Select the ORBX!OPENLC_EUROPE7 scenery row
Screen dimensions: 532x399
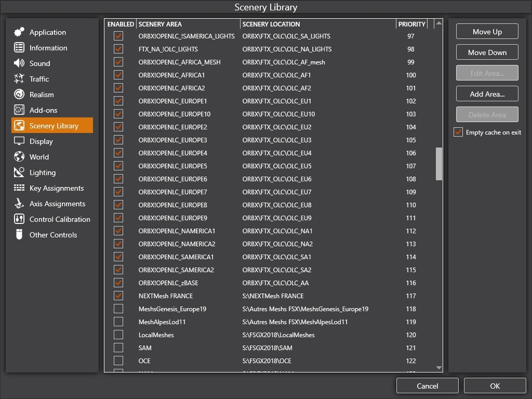pyautogui.click(x=270, y=192)
